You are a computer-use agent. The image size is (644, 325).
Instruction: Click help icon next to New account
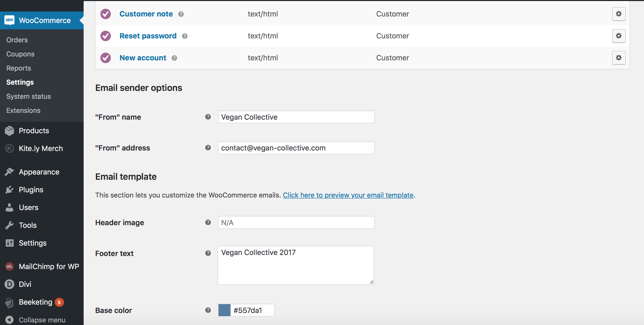point(174,58)
